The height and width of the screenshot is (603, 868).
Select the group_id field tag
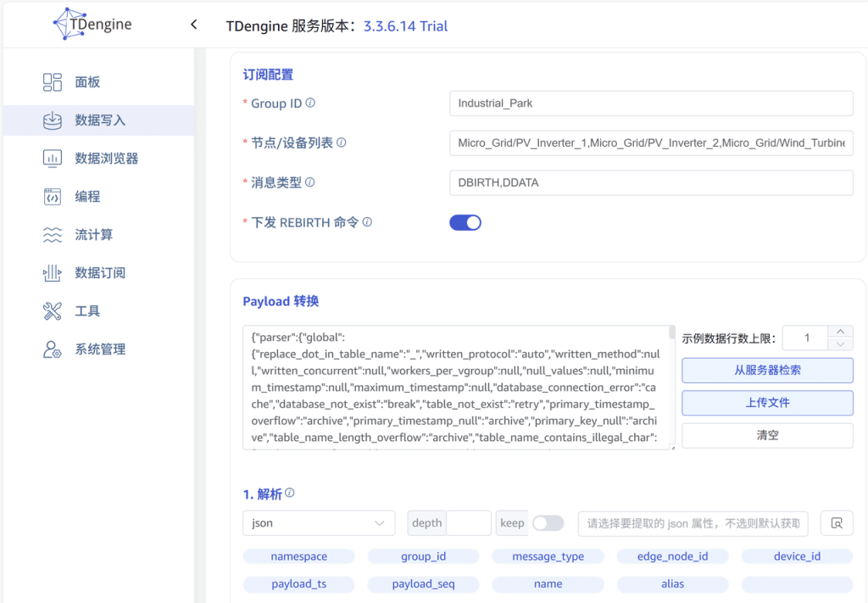click(x=423, y=556)
